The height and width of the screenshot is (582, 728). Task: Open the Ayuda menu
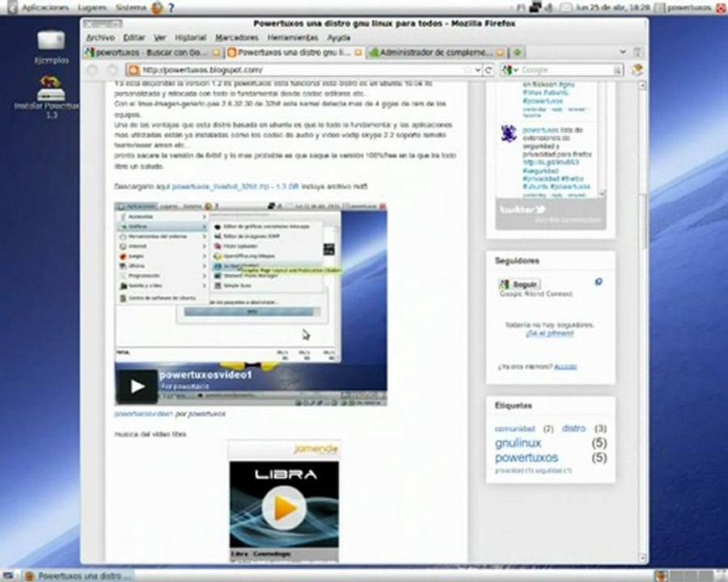coord(338,38)
